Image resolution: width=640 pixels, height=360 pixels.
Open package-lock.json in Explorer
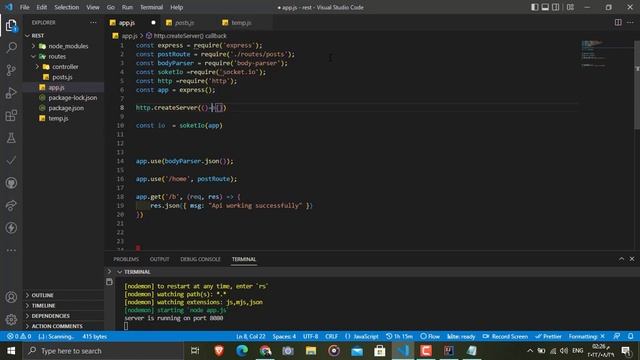click(63, 98)
